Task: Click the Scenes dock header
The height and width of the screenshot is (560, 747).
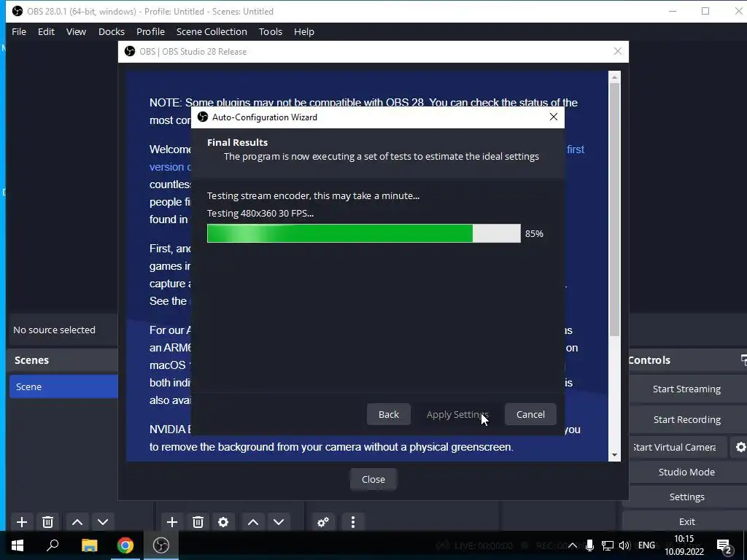Action: point(63,360)
